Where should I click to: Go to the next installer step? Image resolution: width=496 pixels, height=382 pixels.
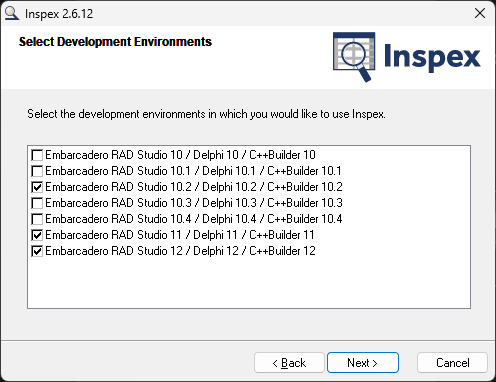pos(363,362)
